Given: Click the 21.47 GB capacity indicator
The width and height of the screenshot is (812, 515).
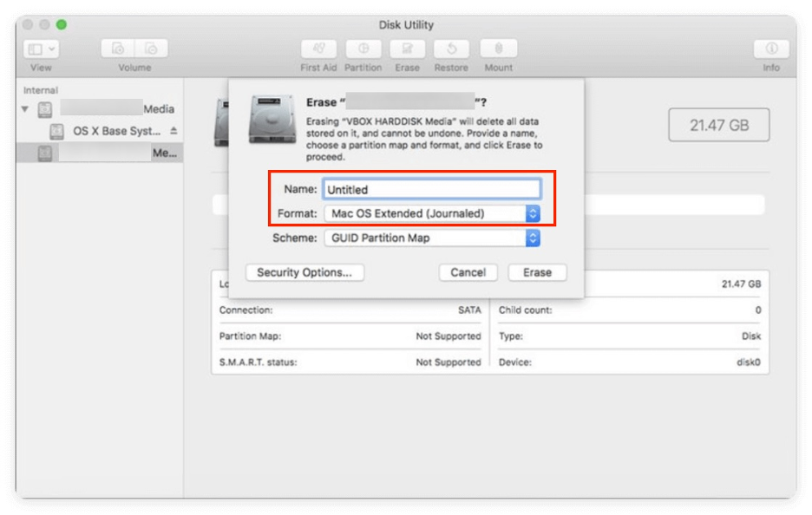Looking at the screenshot, I should click(x=718, y=124).
